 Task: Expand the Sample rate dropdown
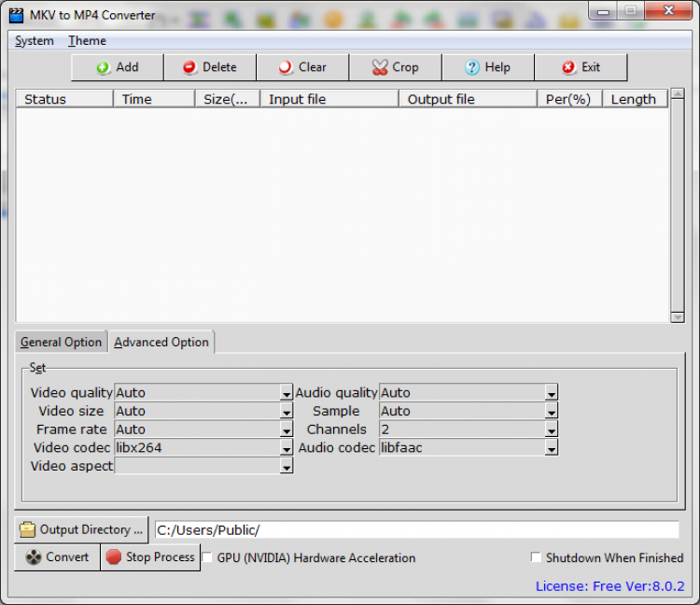(552, 411)
